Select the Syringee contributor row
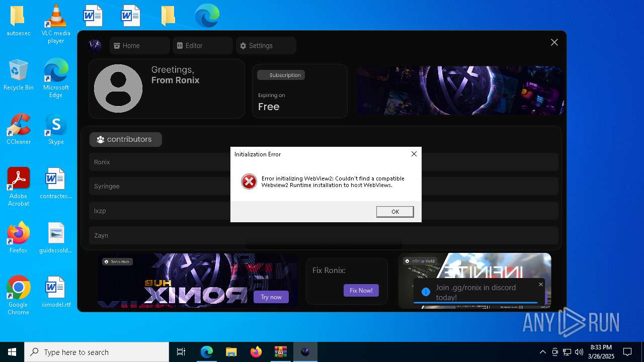This screenshot has height=362, width=644. (x=324, y=186)
